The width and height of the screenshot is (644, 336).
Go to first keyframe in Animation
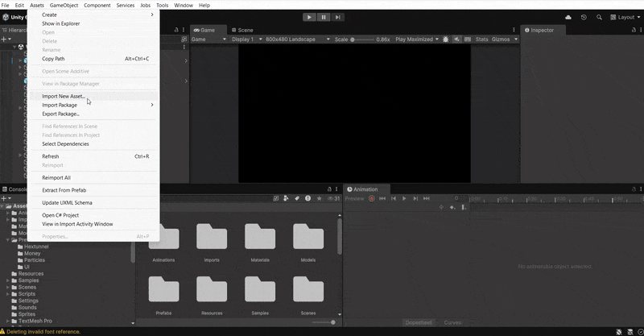[382, 198]
